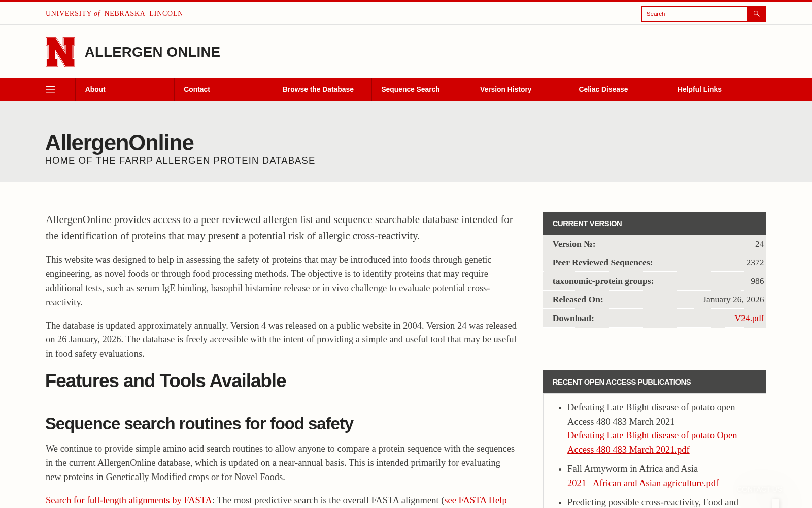Click the Peer Reviewed Sequences value 2372
812x508 pixels.
(x=755, y=263)
